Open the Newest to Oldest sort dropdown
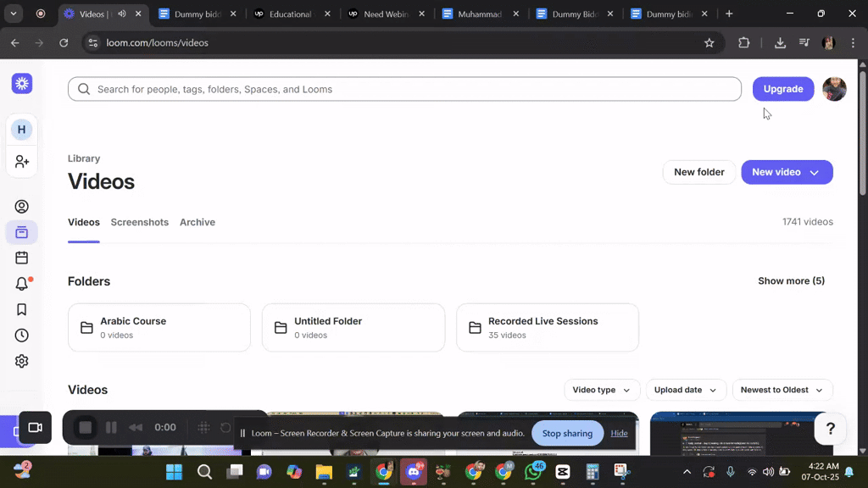This screenshot has height=488, width=868. coord(782,390)
